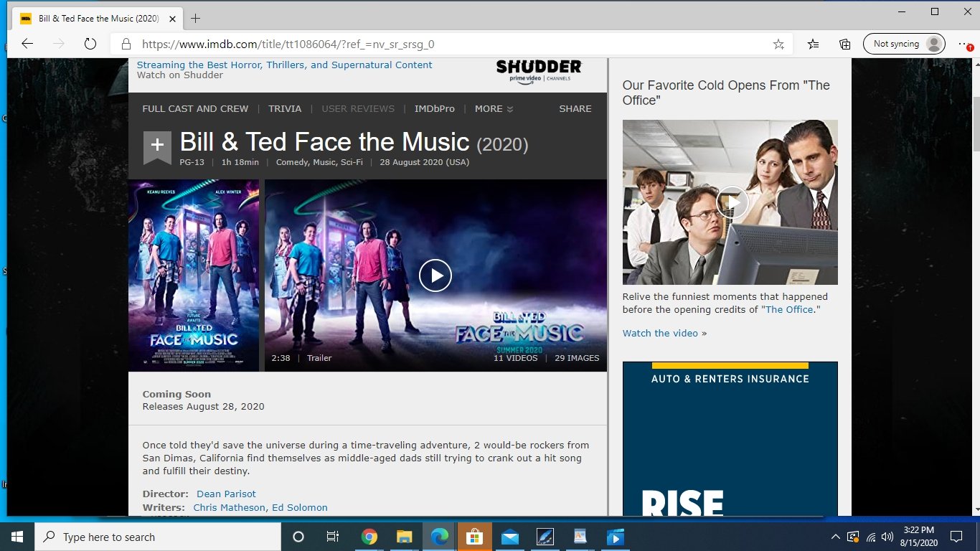Open director Dean Parisot's page
The height and width of the screenshot is (551, 980).
click(x=226, y=494)
